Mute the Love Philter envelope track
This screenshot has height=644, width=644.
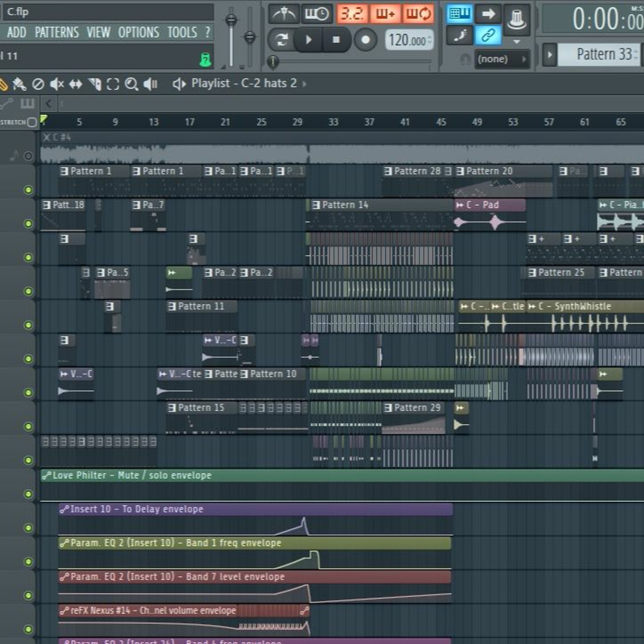tap(29, 494)
